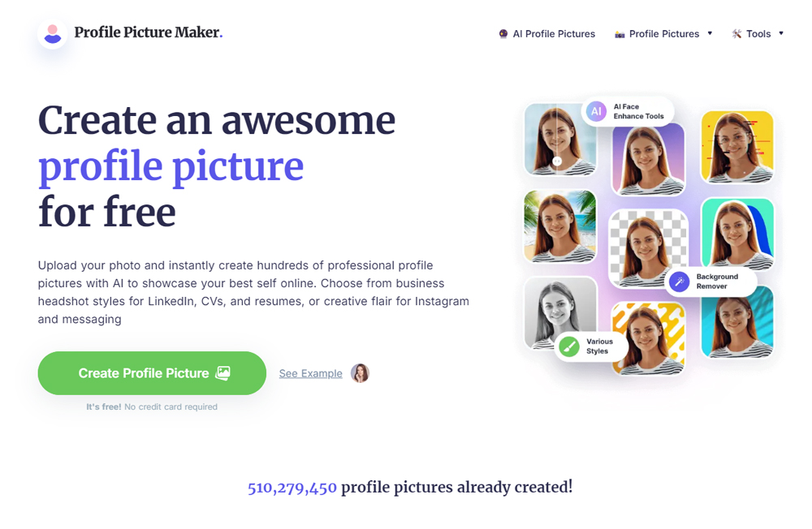Screen dimensions: 812x529
Task: Click the camera icon beside Profile Pictures
Action: tap(620, 35)
